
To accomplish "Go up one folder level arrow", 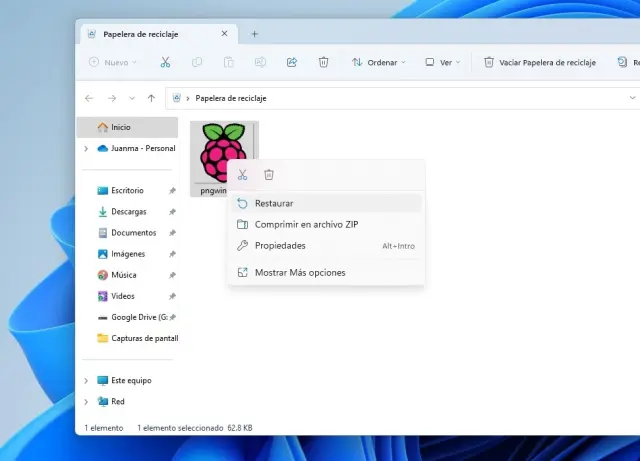I will (151, 98).
